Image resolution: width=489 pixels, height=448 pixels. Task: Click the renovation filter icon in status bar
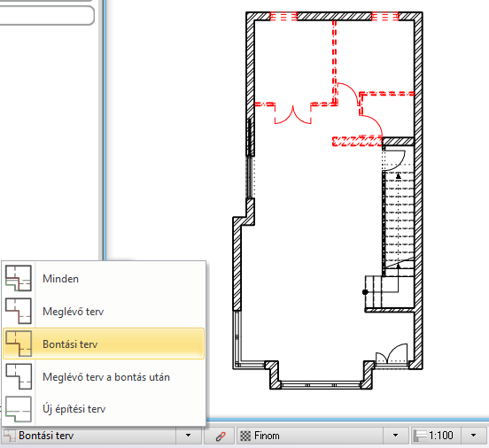[x=9, y=436]
